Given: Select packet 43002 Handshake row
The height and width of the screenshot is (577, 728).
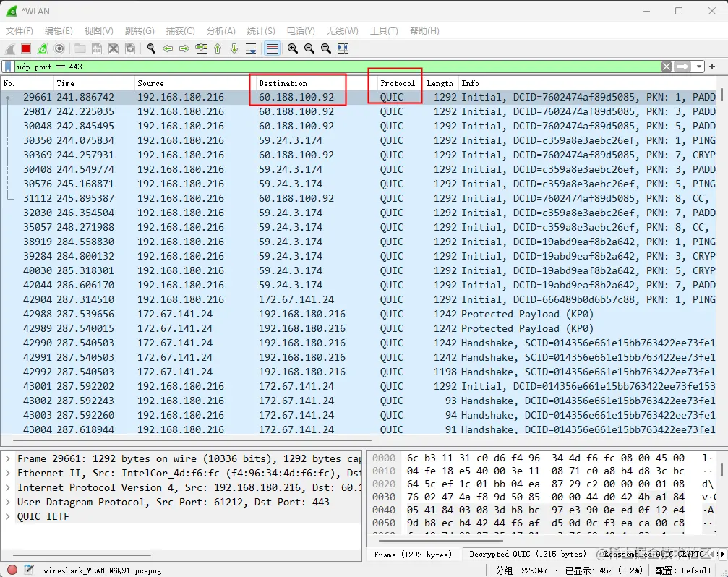Looking at the screenshot, I should [359, 401].
